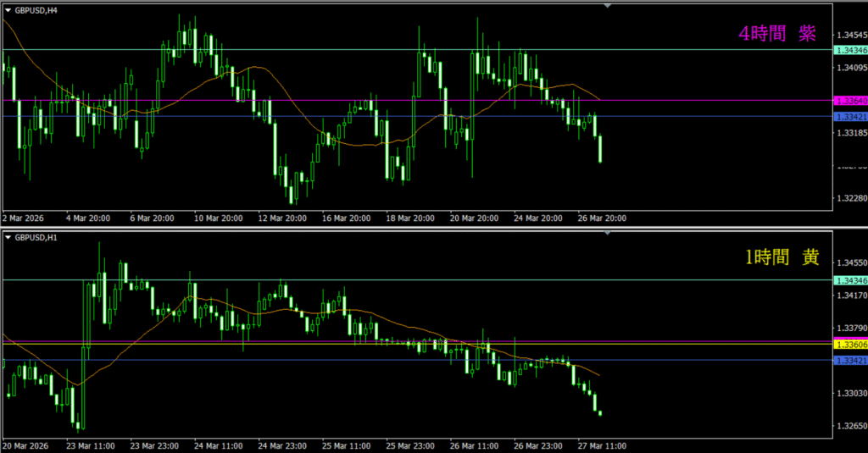Click the magenta '4時間 紫' text label
The image size is (868, 453).
click(x=777, y=34)
